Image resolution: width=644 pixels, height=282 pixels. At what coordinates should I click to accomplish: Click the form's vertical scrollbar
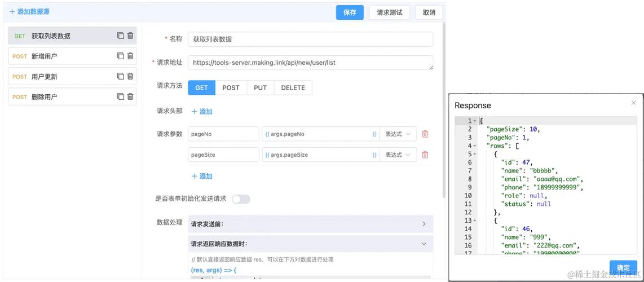[444, 111]
